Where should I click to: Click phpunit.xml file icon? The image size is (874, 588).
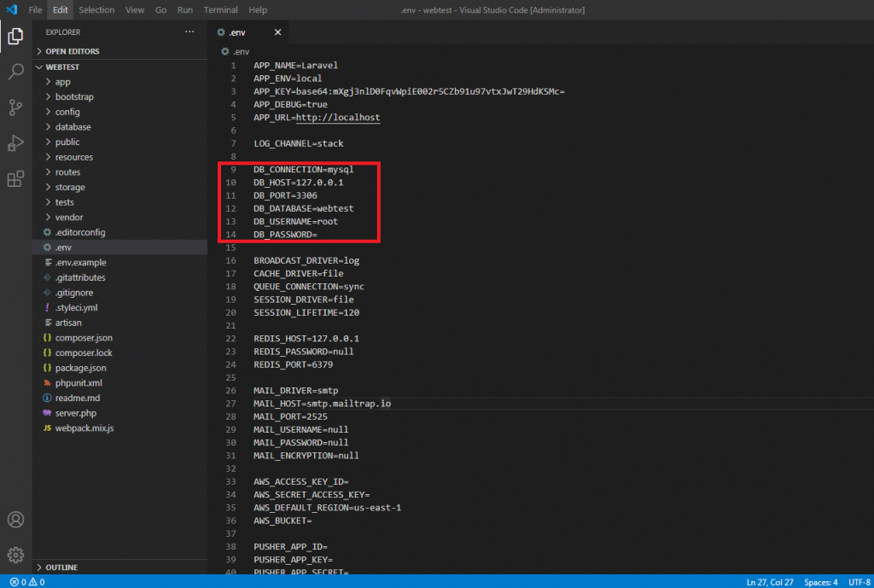coord(48,383)
